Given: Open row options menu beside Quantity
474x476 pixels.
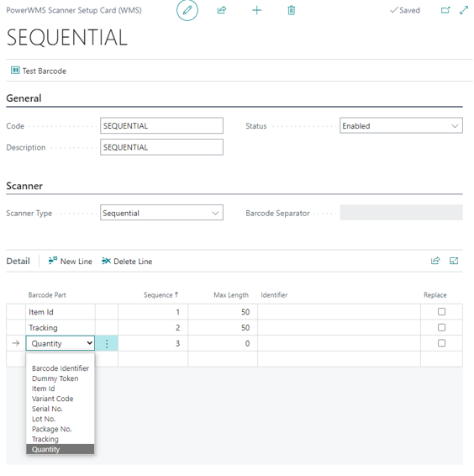Looking at the screenshot, I should (107, 343).
